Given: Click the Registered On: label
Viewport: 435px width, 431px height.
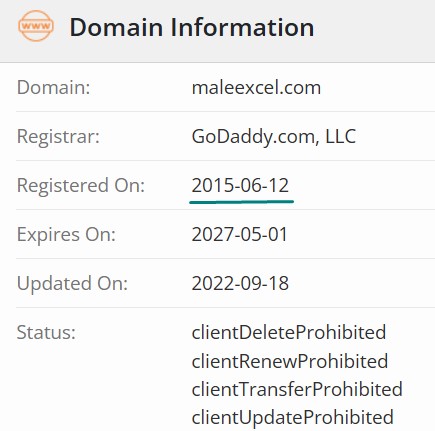Looking at the screenshot, I should [x=81, y=185].
